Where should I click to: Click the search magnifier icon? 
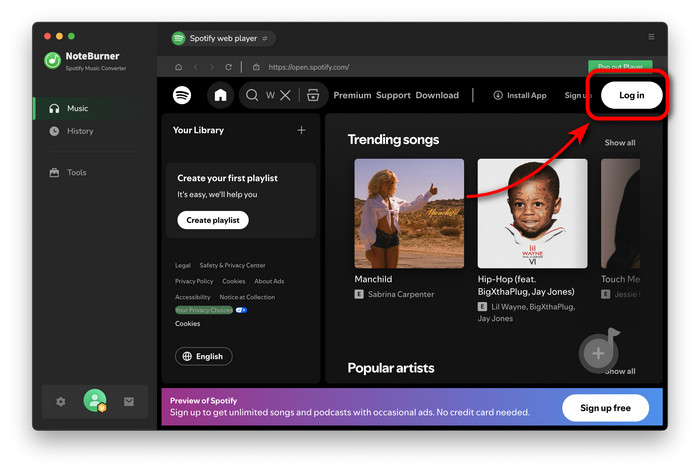point(252,95)
